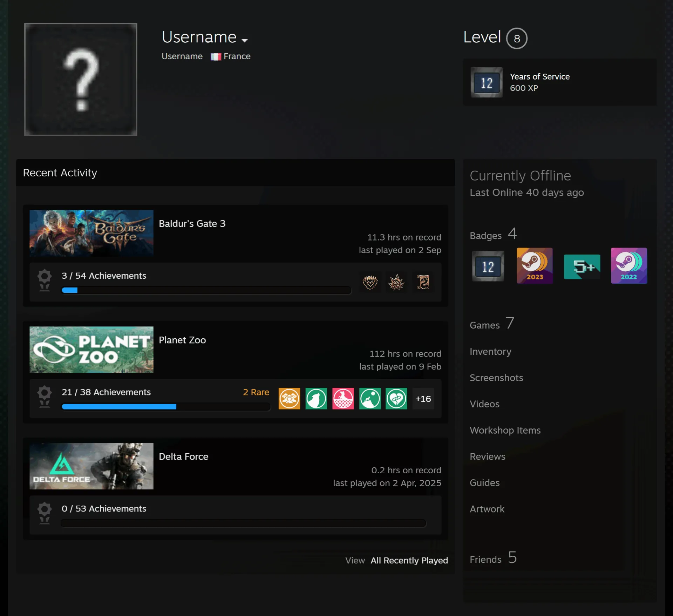
Task: Open Workshop Items list
Action: pyautogui.click(x=505, y=430)
